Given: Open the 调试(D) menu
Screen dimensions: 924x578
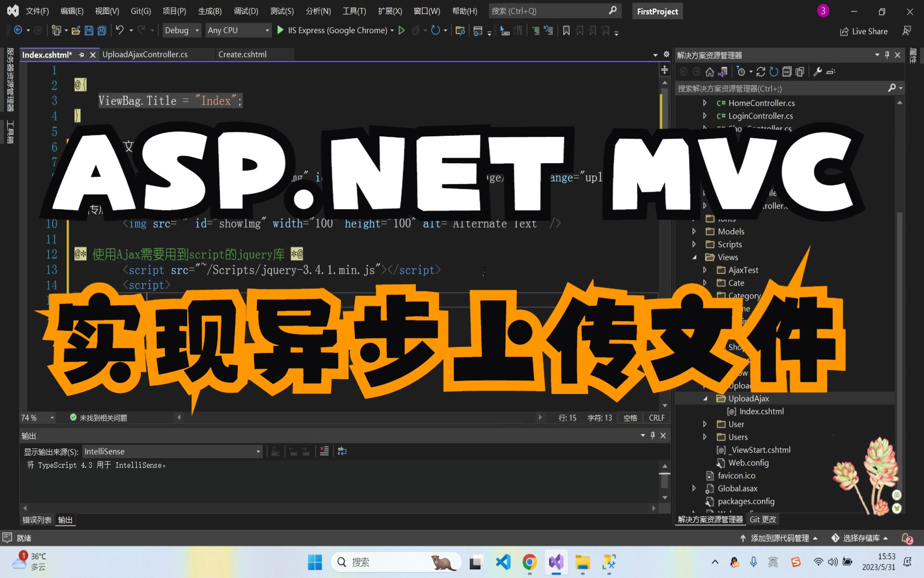Looking at the screenshot, I should [246, 11].
